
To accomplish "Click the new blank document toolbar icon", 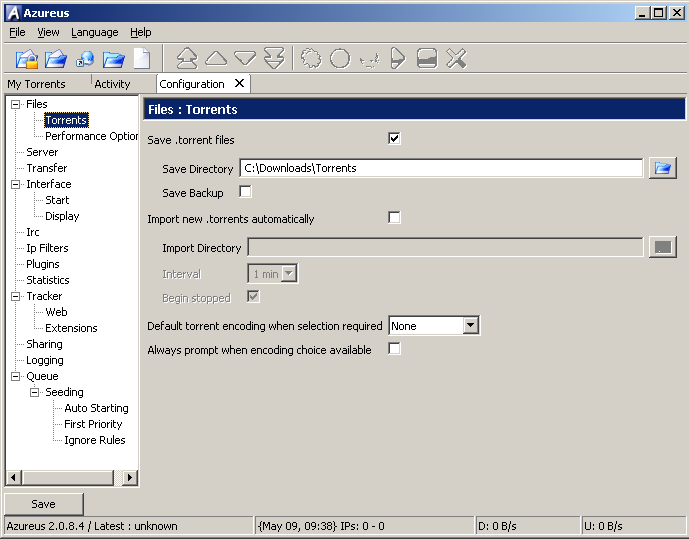I will (x=142, y=58).
